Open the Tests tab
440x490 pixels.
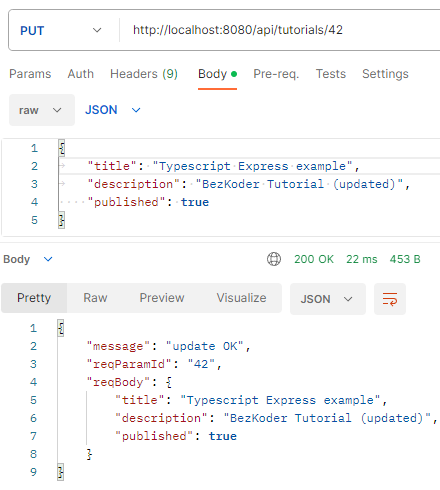331,74
